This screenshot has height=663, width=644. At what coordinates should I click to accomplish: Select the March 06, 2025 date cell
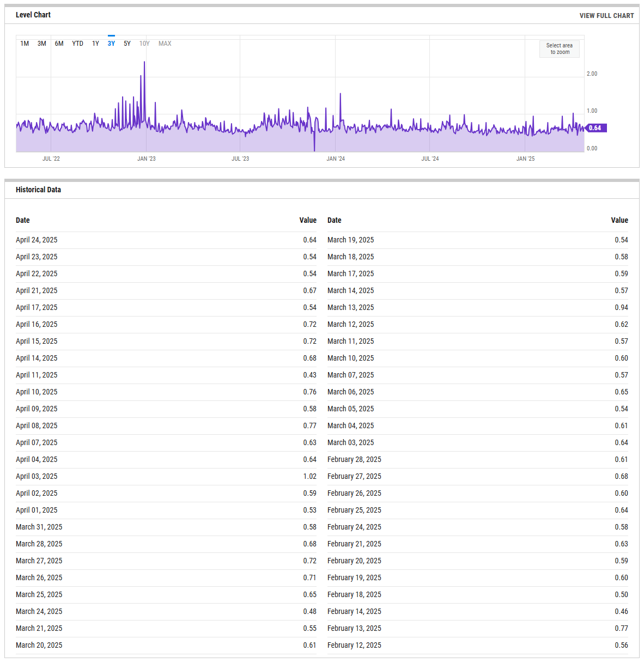[x=351, y=392]
